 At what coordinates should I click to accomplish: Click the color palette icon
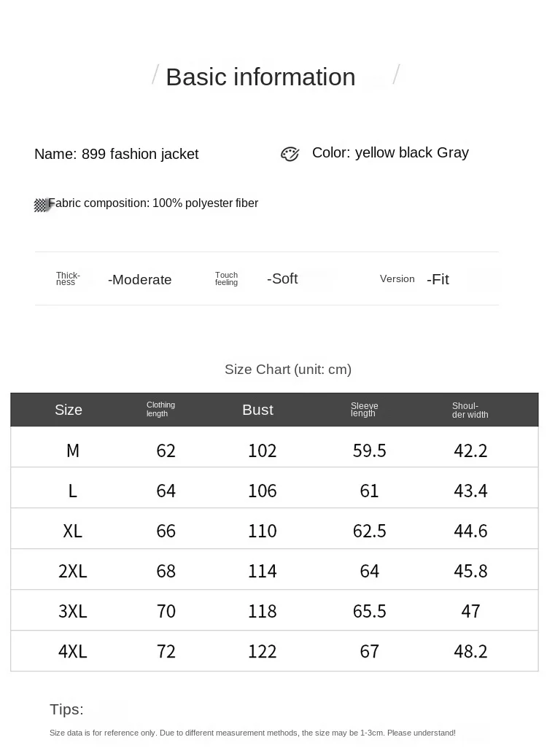tap(290, 154)
